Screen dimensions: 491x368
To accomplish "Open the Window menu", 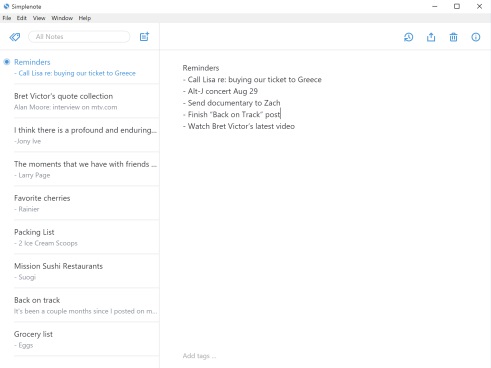I will [62, 18].
